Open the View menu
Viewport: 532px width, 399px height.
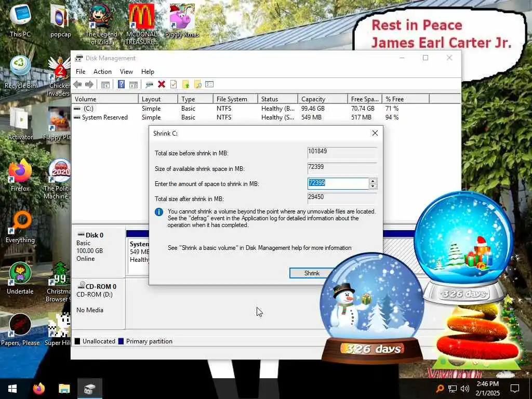(126, 72)
